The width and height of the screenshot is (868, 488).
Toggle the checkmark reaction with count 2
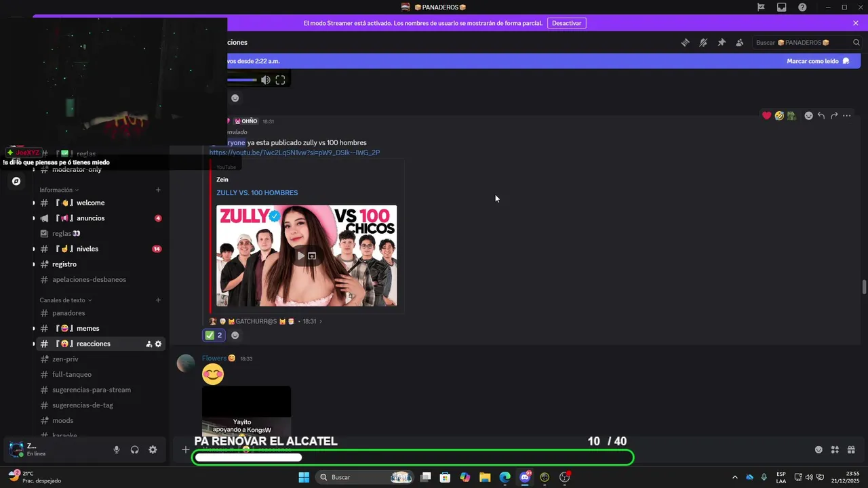click(x=214, y=335)
